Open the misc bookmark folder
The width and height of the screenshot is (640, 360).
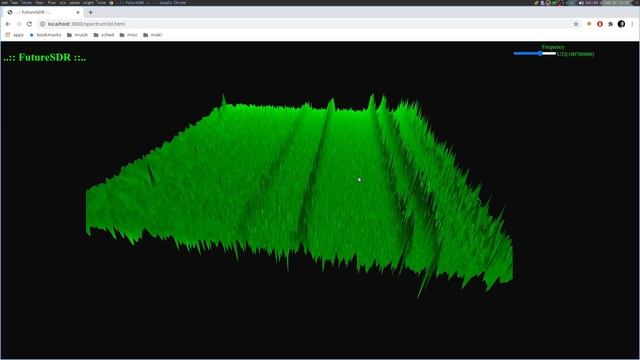click(x=129, y=35)
